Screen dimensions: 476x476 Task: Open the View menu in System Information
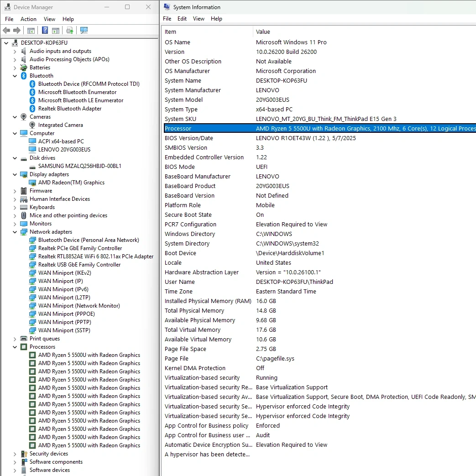point(199,19)
